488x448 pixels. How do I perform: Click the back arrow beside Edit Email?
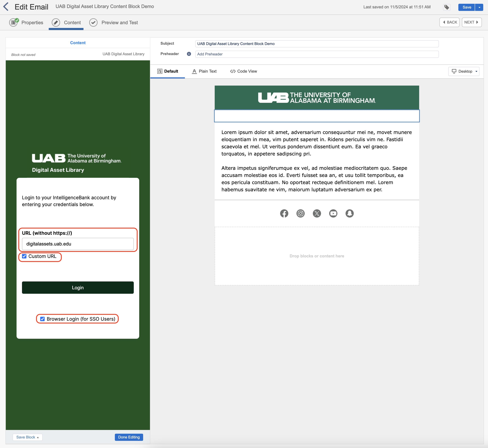coord(6,7)
